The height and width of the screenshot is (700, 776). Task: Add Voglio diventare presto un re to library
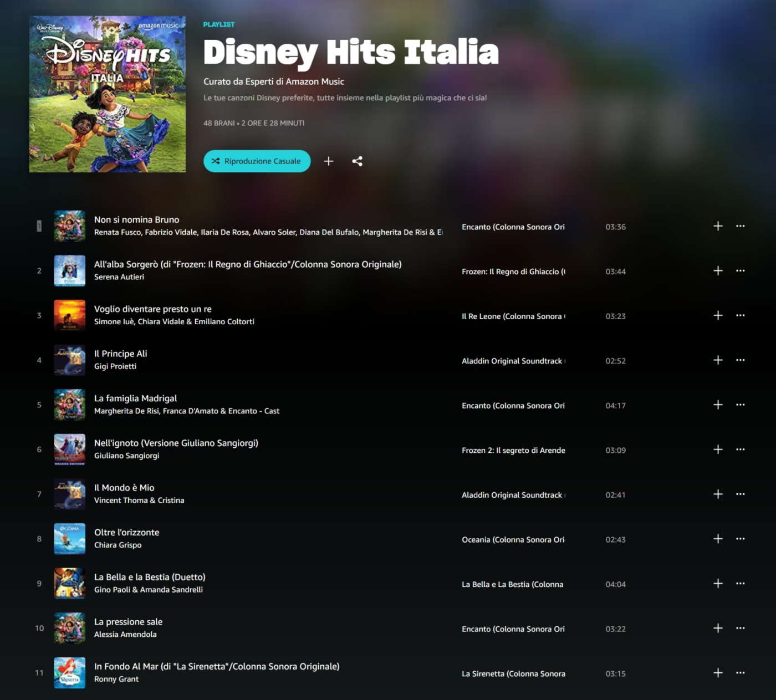tap(718, 315)
